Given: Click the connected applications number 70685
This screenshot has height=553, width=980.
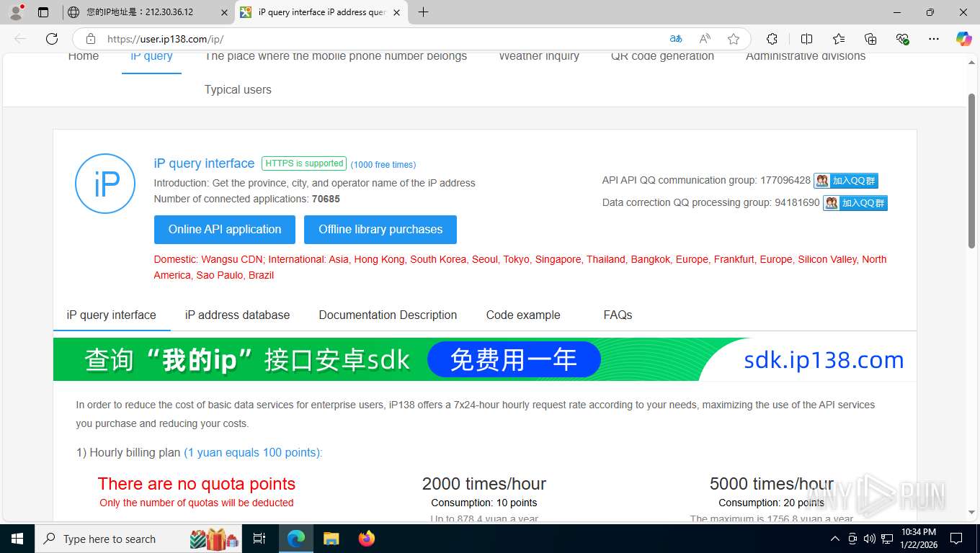Looking at the screenshot, I should pos(326,199).
